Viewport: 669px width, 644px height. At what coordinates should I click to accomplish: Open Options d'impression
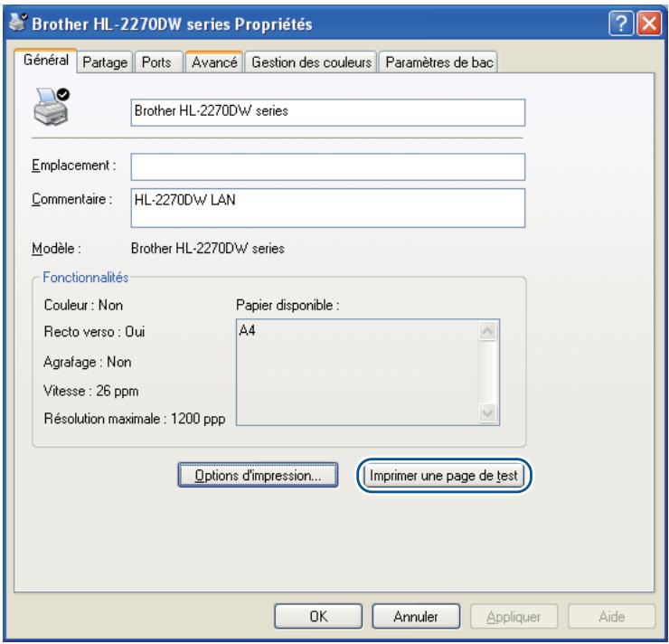(258, 475)
